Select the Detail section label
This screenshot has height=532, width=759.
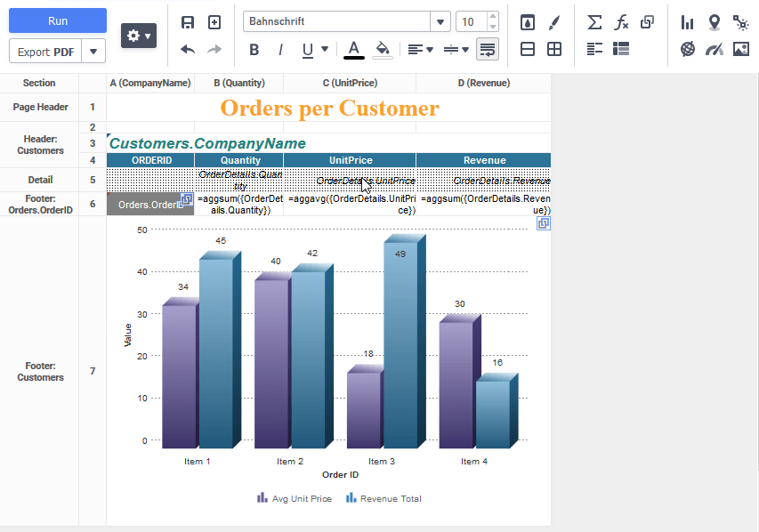[40, 180]
